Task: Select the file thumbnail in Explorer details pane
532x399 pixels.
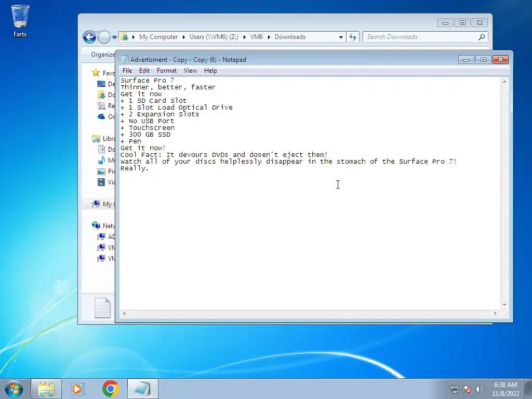Action: point(102,308)
